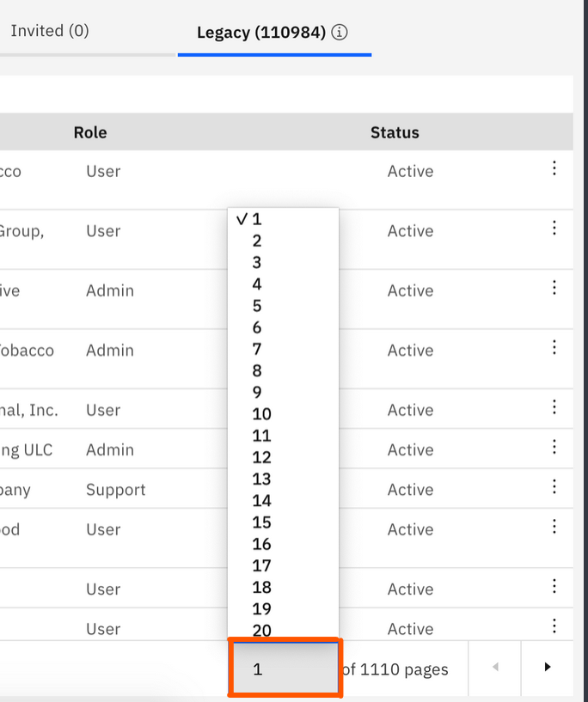This screenshot has height=702, width=588.
Task: Select page 12 from the dropdown list
Action: (x=261, y=456)
